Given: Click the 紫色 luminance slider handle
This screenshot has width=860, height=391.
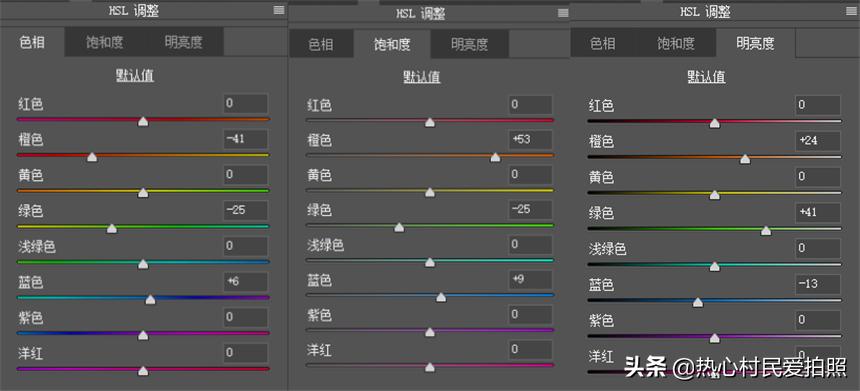Looking at the screenshot, I should pos(715,338).
